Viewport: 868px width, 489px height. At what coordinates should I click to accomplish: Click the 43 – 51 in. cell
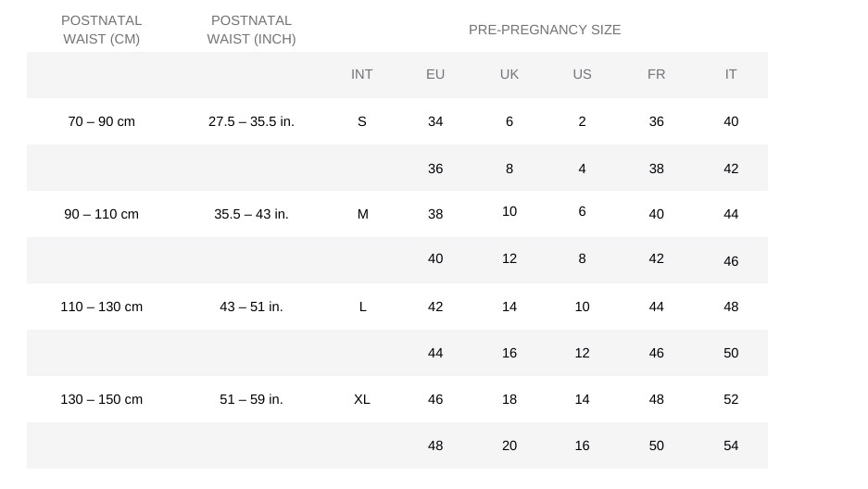click(x=251, y=307)
